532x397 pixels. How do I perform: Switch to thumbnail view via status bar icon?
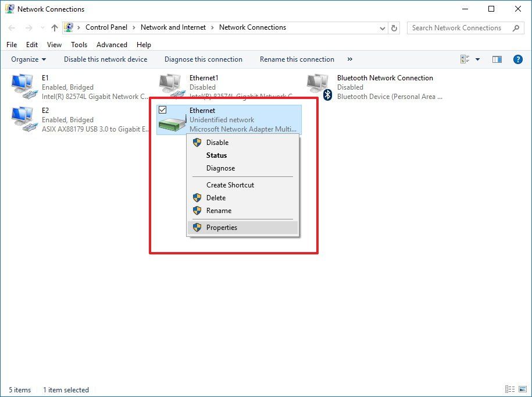point(522,389)
